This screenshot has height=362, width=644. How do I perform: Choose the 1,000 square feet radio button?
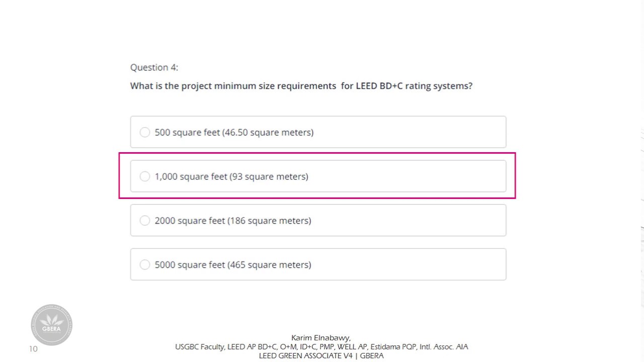[x=145, y=176]
